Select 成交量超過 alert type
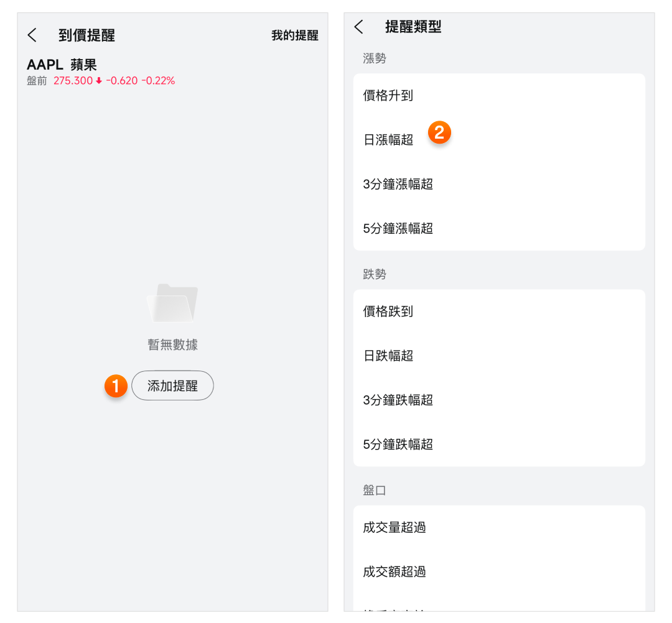This screenshot has height=623, width=672. (394, 527)
